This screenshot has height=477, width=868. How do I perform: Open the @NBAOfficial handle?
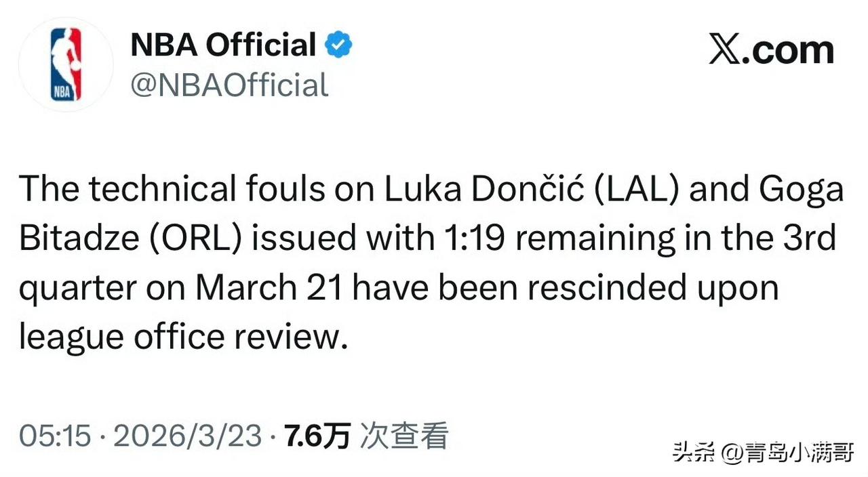(x=229, y=85)
